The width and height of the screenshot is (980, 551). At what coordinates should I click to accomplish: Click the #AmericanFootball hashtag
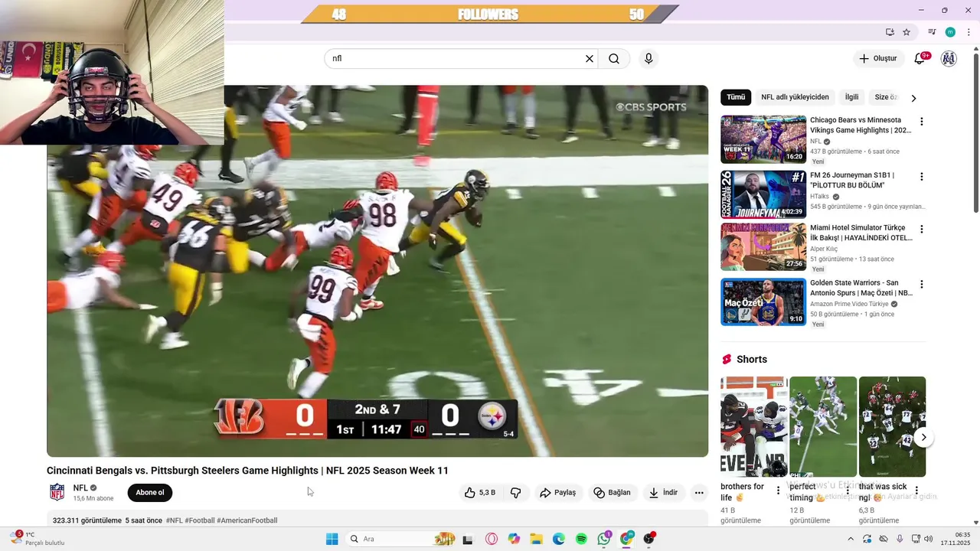[x=247, y=520]
